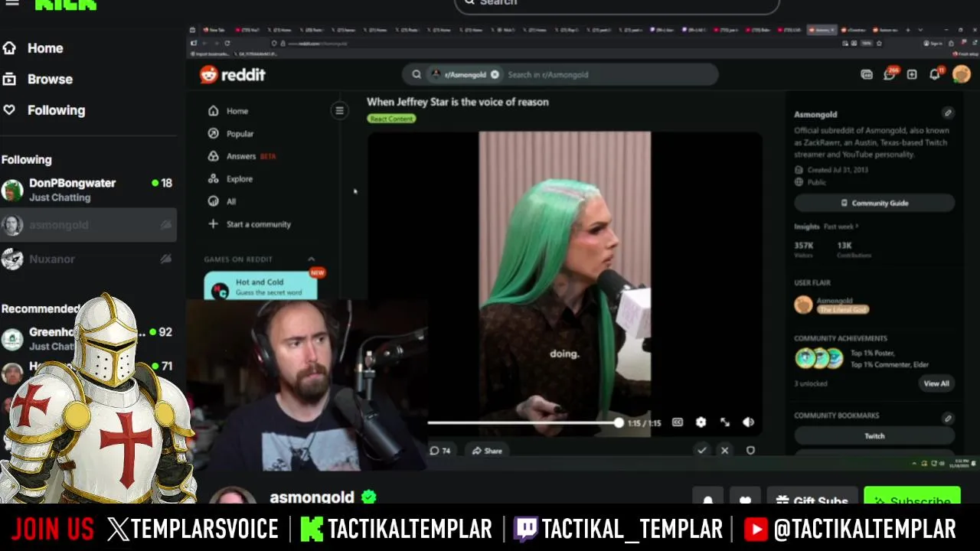Image resolution: width=980 pixels, height=551 pixels.
Task: Open post 'When Jeffrey Star is the voice of reason'
Action: pyautogui.click(x=458, y=102)
